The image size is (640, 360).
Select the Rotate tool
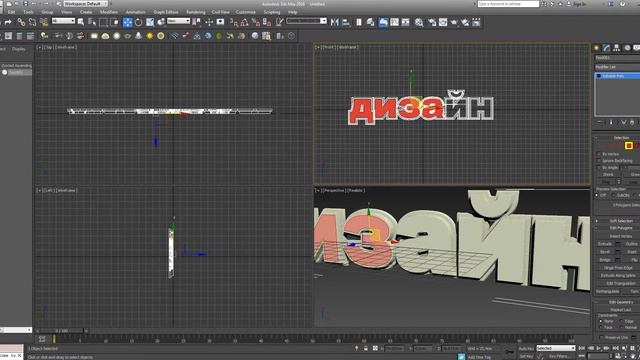click(139, 22)
